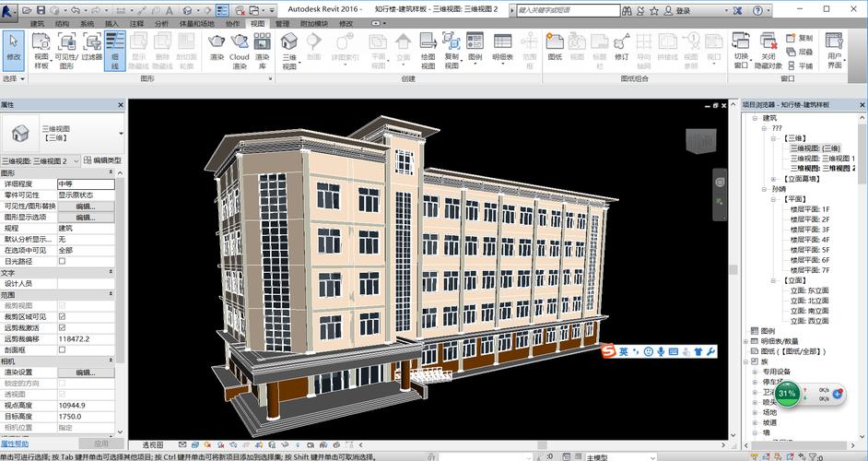Click 编辑 button for 图形显示选项
This screenshot has height=461, width=868.
pyautogui.click(x=86, y=218)
